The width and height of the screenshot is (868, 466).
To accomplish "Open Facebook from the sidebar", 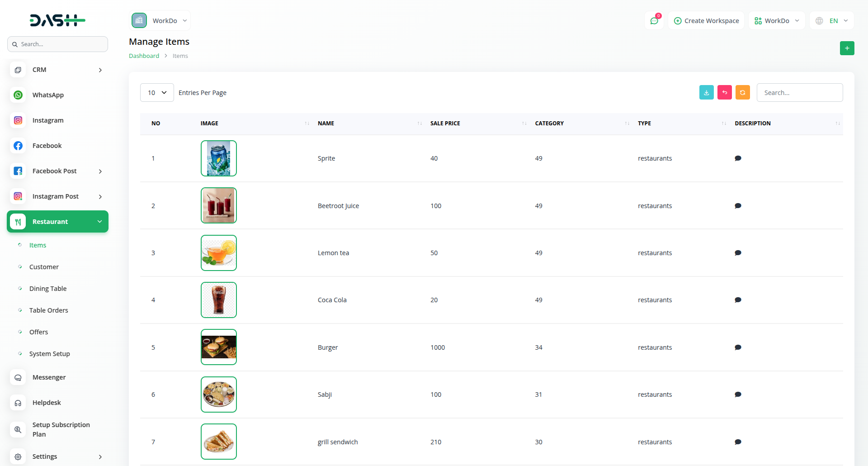I will coord(57,146).
